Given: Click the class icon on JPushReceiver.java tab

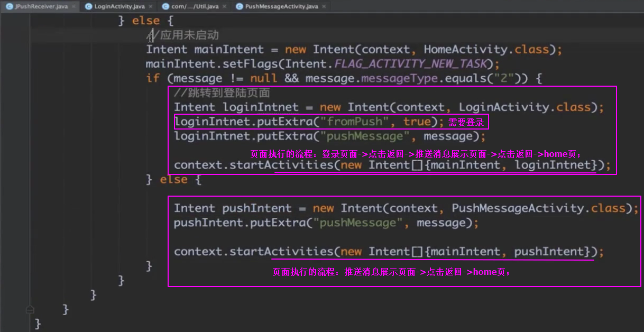Looking at the screenshot, I should click(10, 6).
